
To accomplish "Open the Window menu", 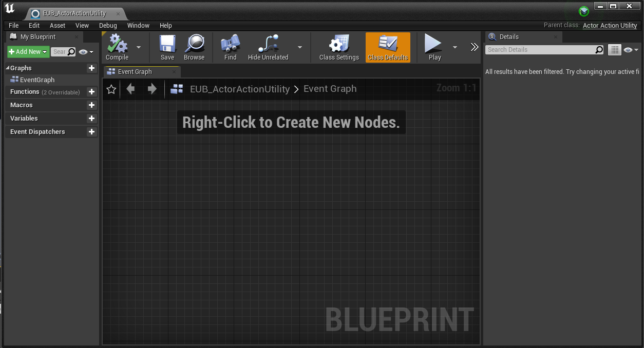I will tap(138, 25).
